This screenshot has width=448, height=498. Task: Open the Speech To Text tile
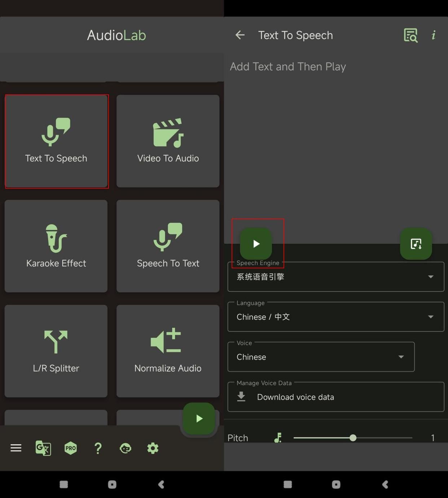[x=168, y=246]
